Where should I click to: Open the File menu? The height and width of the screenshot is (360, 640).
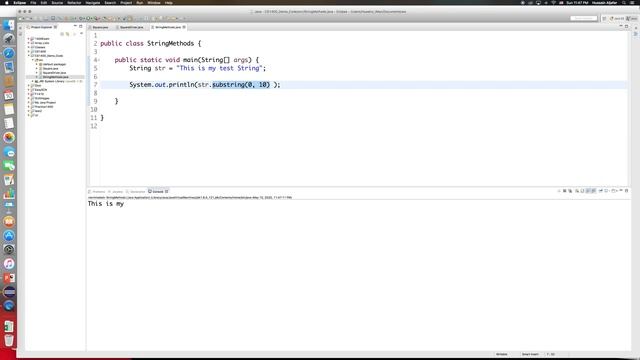click(x=33, y=2)
